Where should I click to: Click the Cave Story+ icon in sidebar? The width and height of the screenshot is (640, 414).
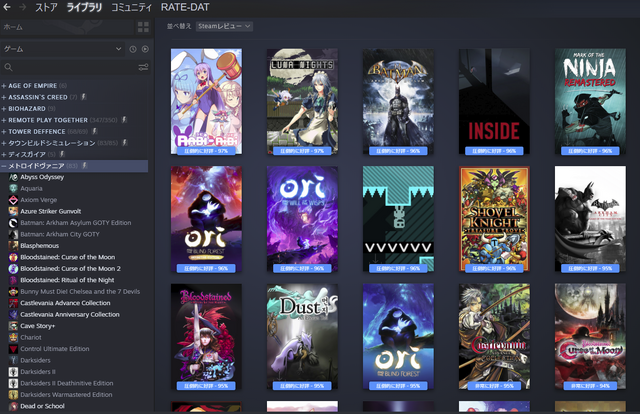(13, 325)
